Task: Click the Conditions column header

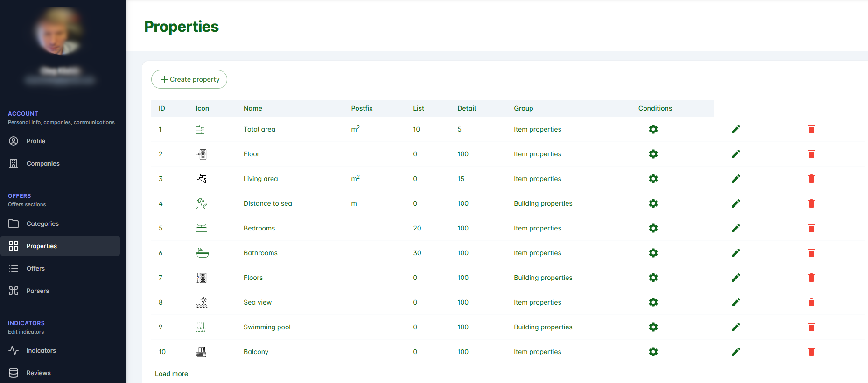Action: [x=655, y=108]
